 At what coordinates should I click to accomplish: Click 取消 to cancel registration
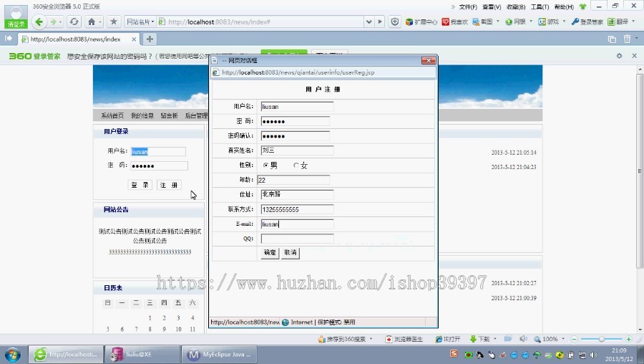291,252
